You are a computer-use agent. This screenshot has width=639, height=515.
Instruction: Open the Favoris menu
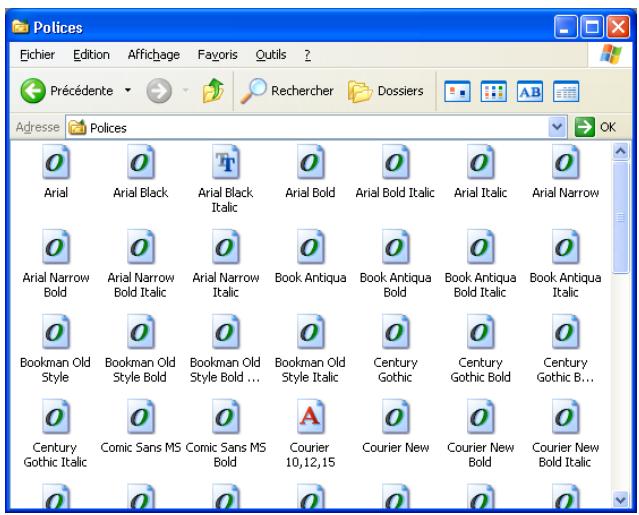(217, 55)
